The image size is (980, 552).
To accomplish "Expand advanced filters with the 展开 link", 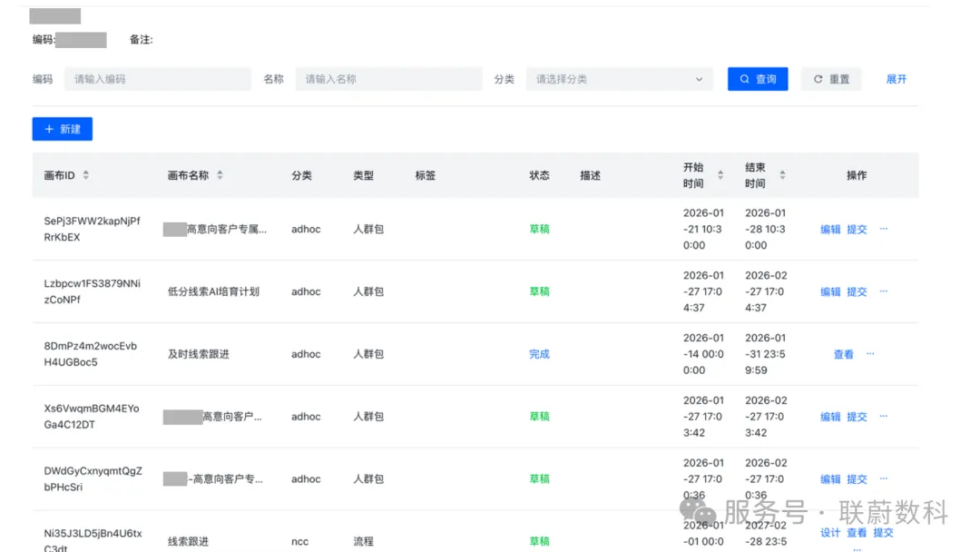I will click(x=896, y=79).
